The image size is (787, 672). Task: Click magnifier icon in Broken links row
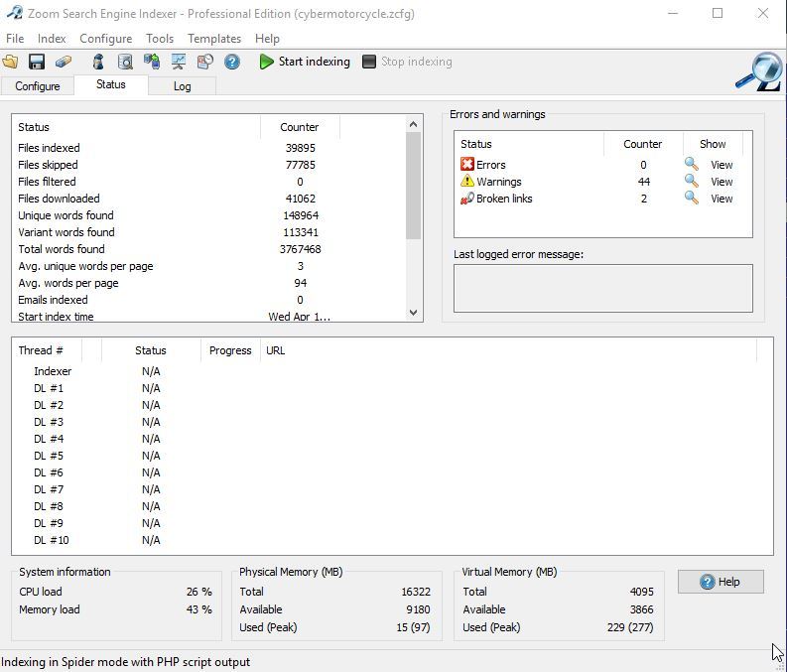pos(691,198)
